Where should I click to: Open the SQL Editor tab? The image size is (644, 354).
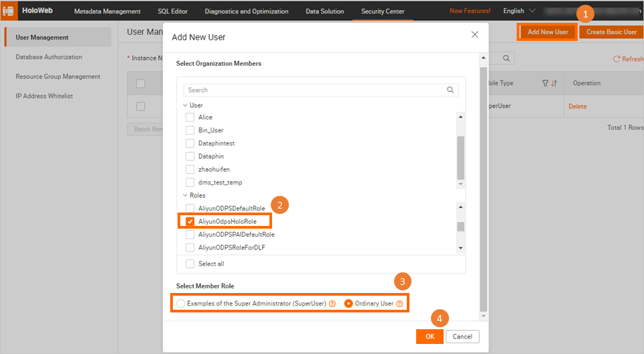point(172,11)
